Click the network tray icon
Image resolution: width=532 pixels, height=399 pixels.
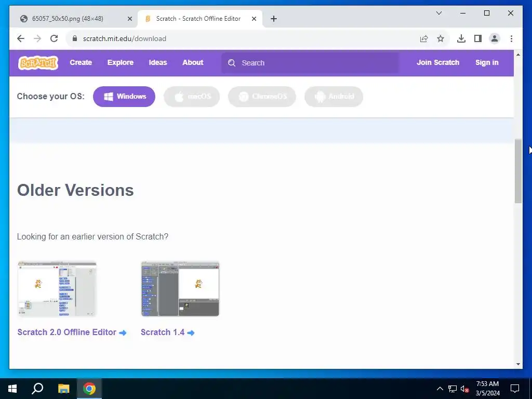(453, 389)
